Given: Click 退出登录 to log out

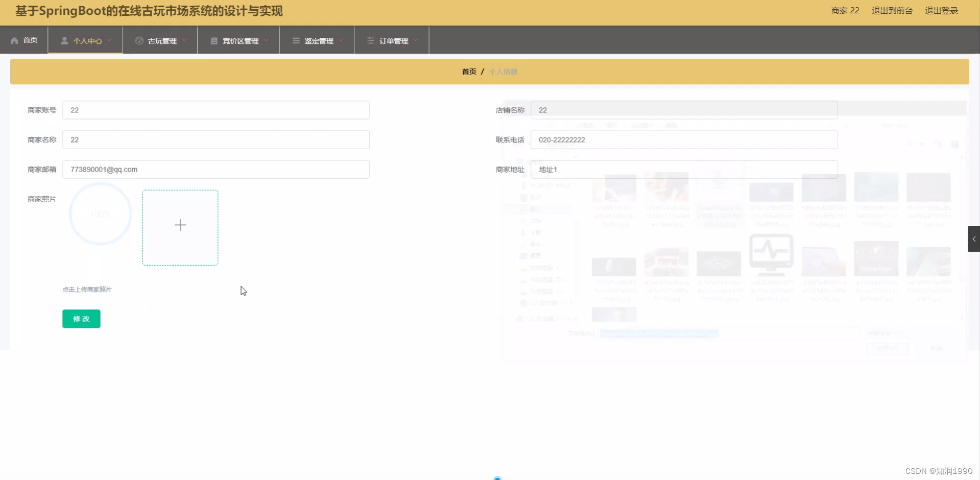Looking at the screenshot, I should [x=941, y=10].
